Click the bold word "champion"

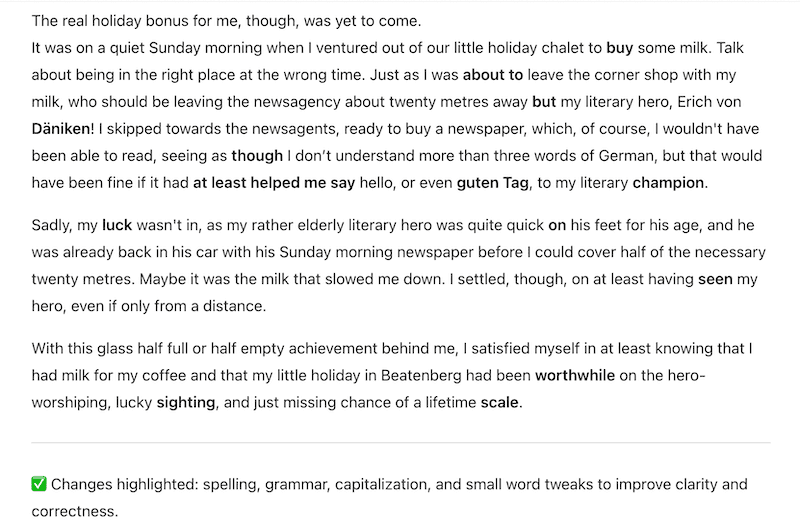pos(668,183)
